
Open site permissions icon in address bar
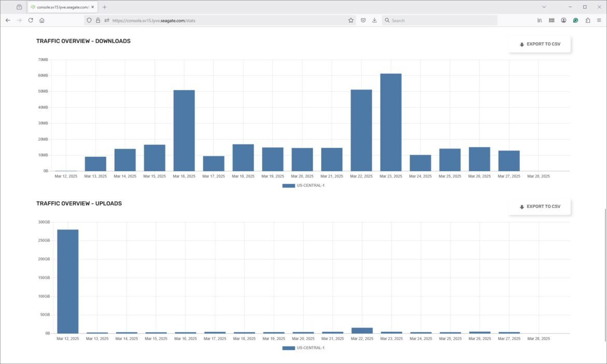click(106, 20)
